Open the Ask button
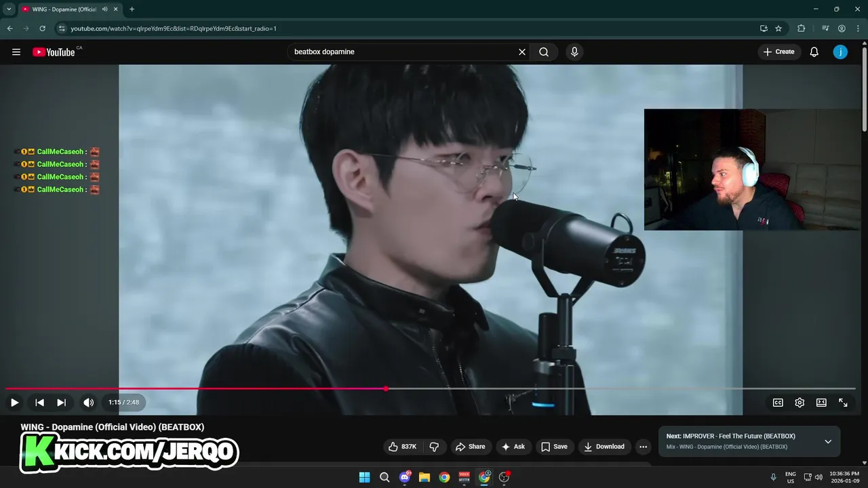The image size is (868, 488). click(513, 447)
